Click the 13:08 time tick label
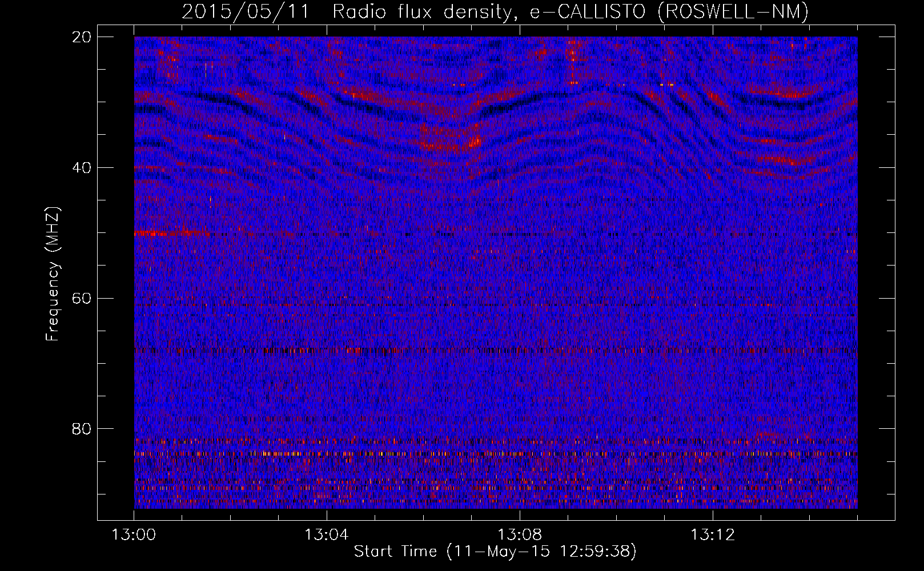924x571 pixels. [520, 535]
